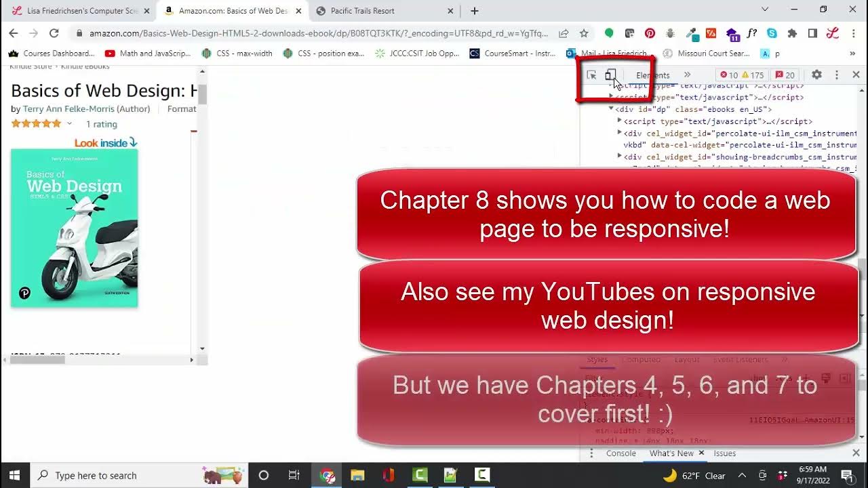
Task: Select the inspect element picker icon
Action: coord(591,75)
